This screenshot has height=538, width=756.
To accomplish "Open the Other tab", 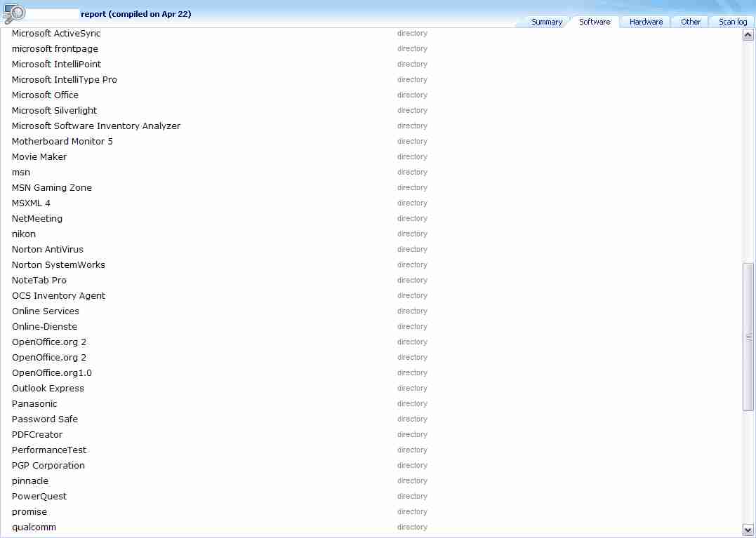I will pyautogui.click(x=691, y=22).
